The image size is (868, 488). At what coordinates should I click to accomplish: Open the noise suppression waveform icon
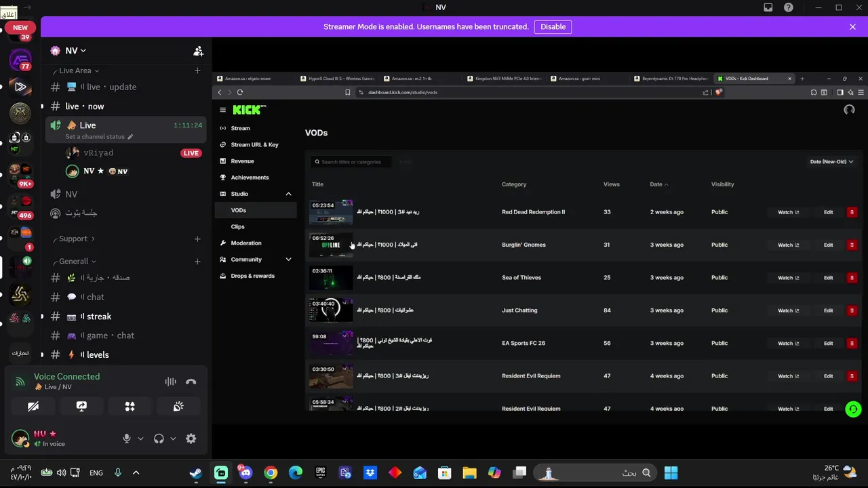[170, 382]
